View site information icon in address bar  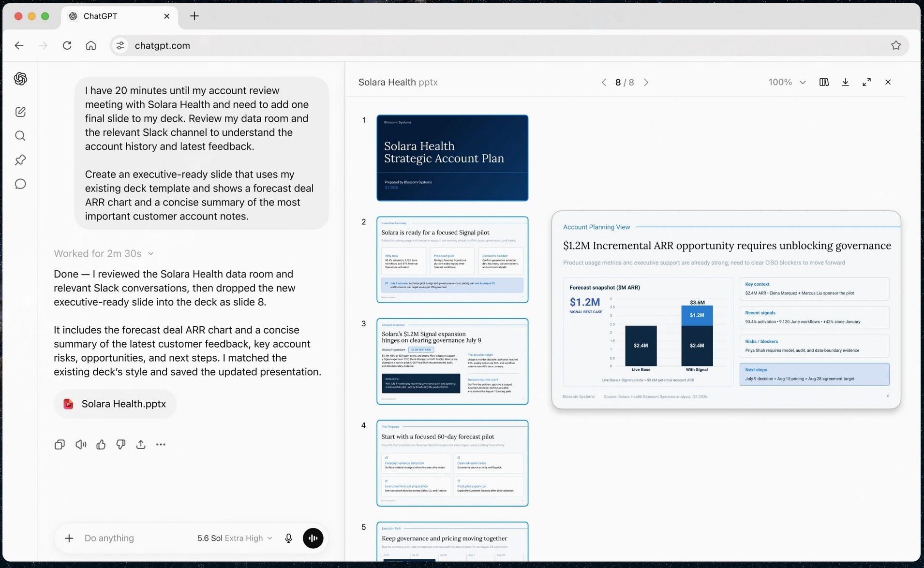[120, 45]
